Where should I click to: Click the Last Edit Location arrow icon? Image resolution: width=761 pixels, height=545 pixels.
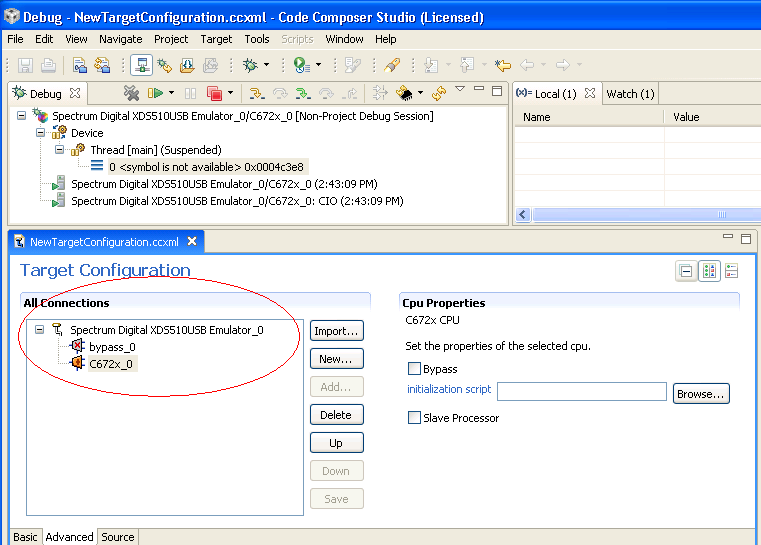point(503,65)
